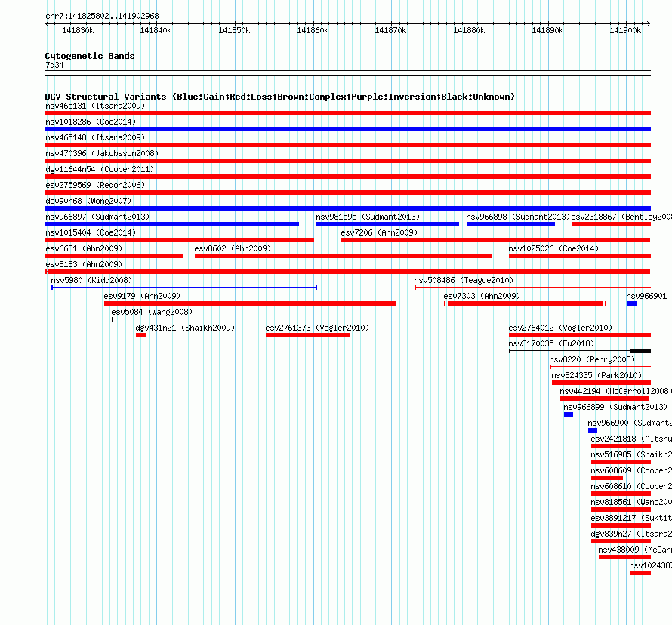Open the esv3891217 variant label
The height and width of the screenshot is (625, 672).
tap(631, 518)
